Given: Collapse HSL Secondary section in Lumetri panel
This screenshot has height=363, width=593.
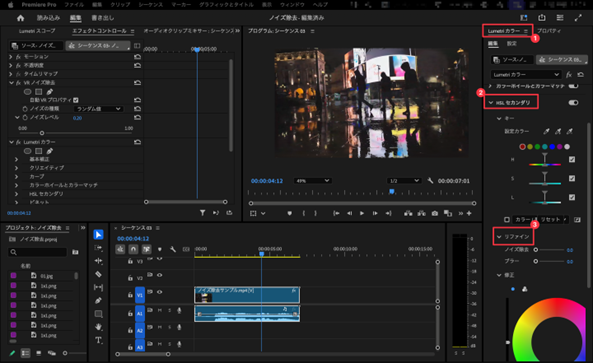Looking at the screenshot, I should click(491, 103).
